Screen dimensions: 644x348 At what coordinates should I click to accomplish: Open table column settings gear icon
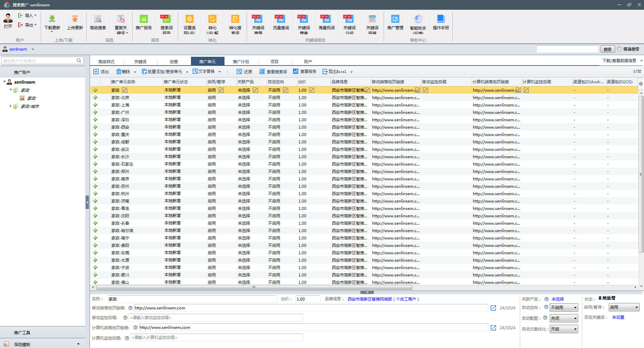(641, 84)
